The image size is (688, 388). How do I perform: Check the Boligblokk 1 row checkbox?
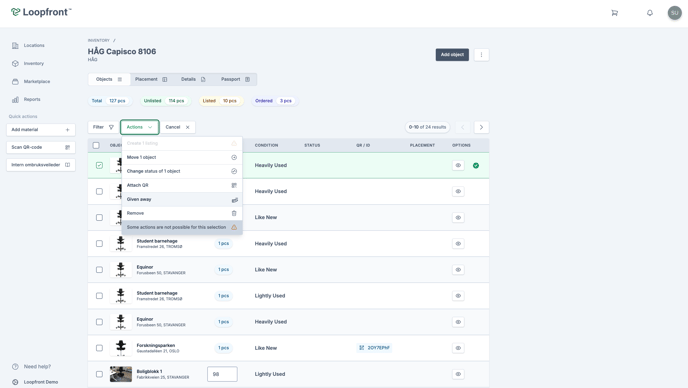99,374
